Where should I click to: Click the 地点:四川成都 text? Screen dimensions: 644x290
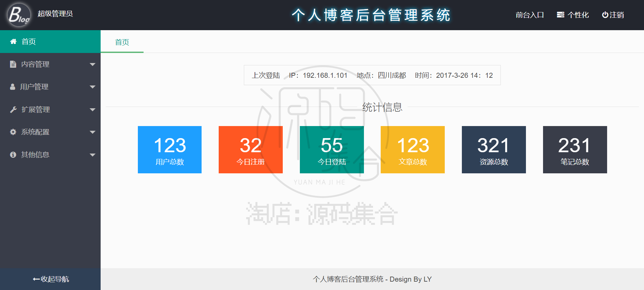pos(381,75)
